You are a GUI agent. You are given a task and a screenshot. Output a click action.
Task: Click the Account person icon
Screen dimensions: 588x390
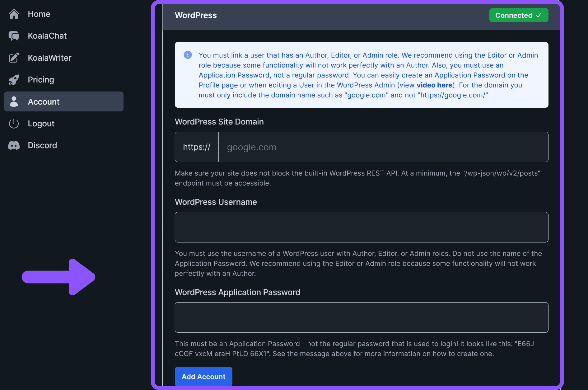point(14,101)
